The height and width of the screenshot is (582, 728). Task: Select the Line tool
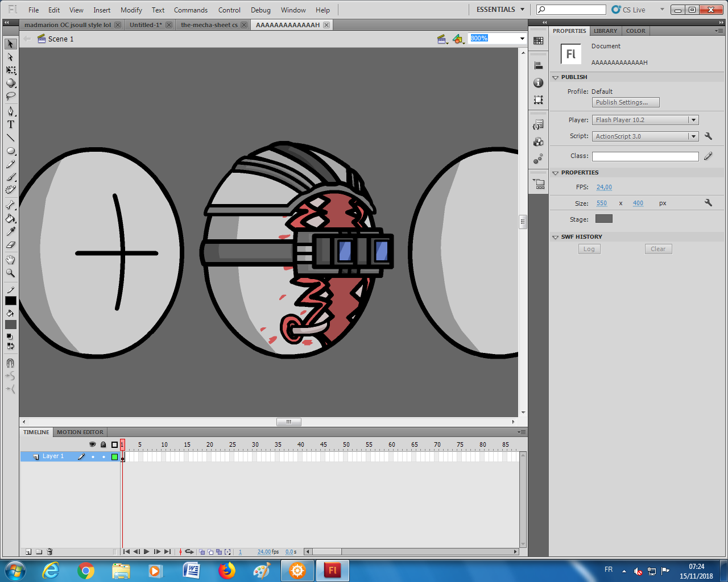[x=10, y=138]
